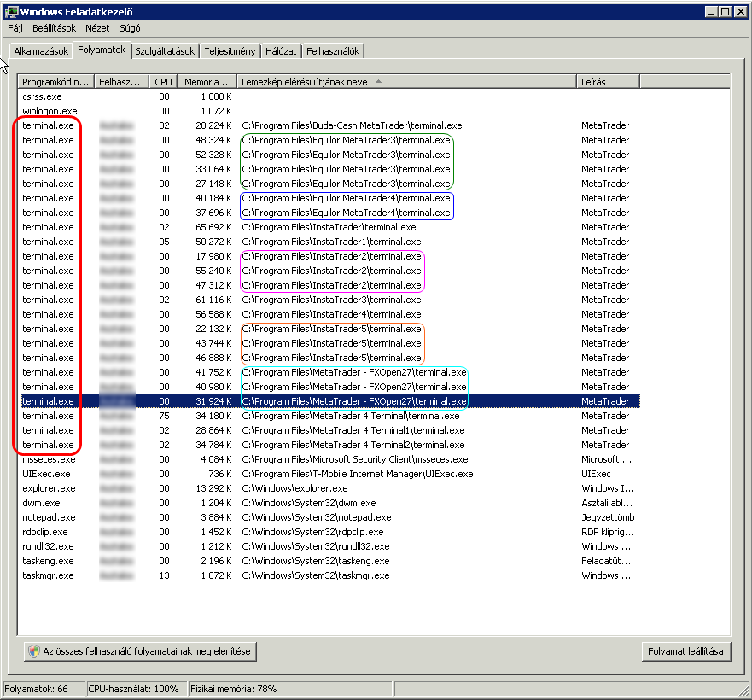Screen dimensions: 752x700
Task: Select the taskeng.exe process
Action: 330,560
